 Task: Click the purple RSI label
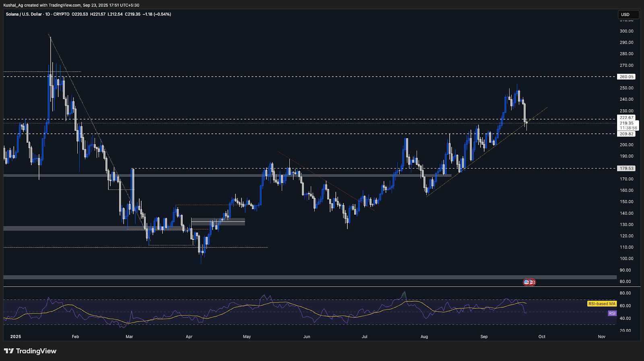click(612, 313)
